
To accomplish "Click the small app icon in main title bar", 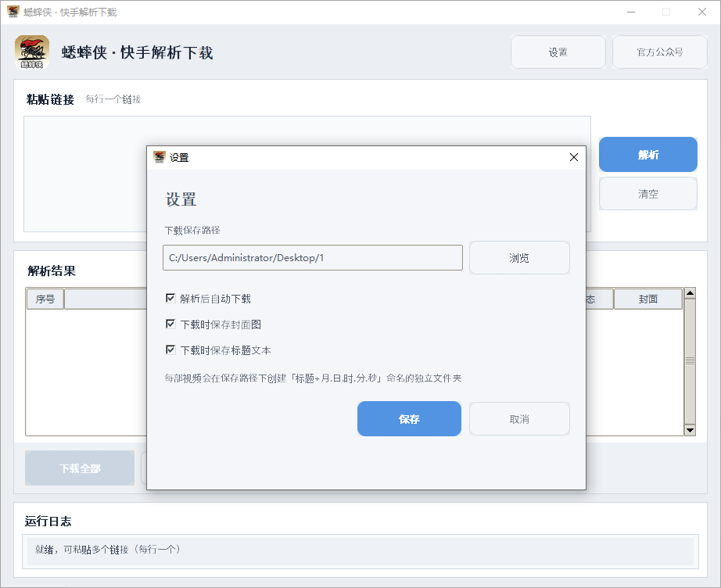I will (x=13, y=12).
